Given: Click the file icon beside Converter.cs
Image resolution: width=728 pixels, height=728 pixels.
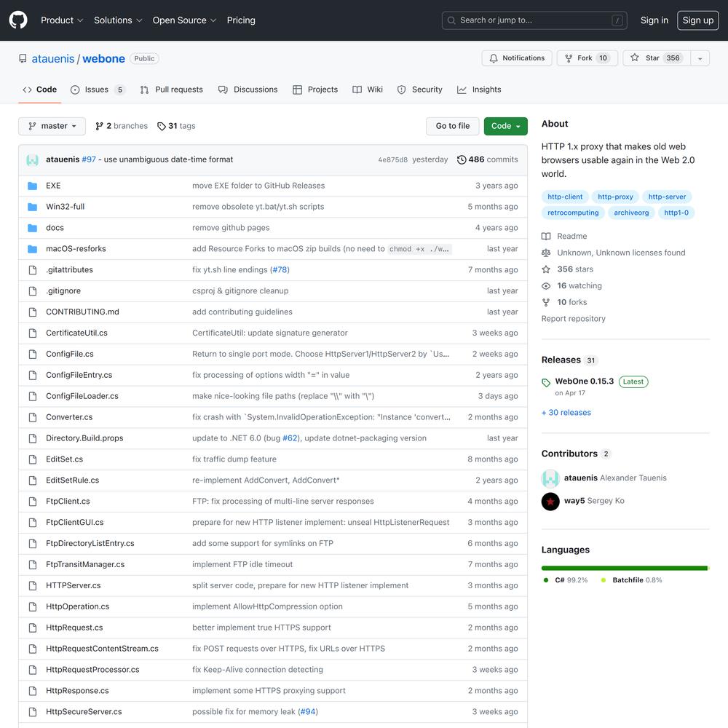Looking at the screenshot, I should pyautogui.click(x=33, y=417).
